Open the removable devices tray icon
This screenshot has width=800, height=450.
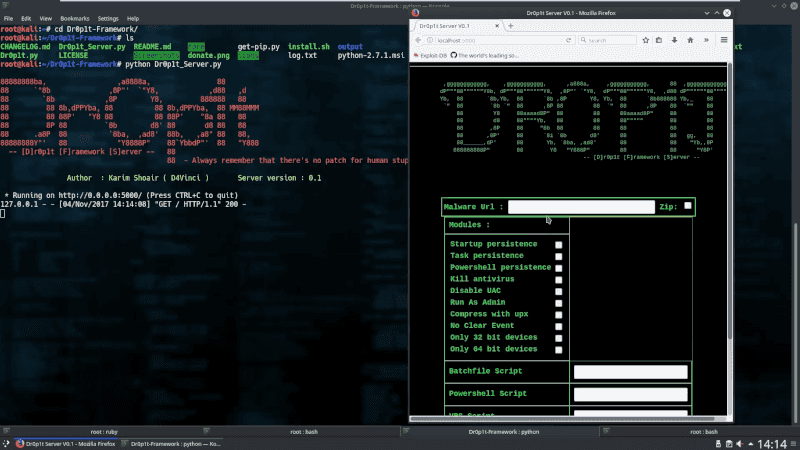pos(718,444)
